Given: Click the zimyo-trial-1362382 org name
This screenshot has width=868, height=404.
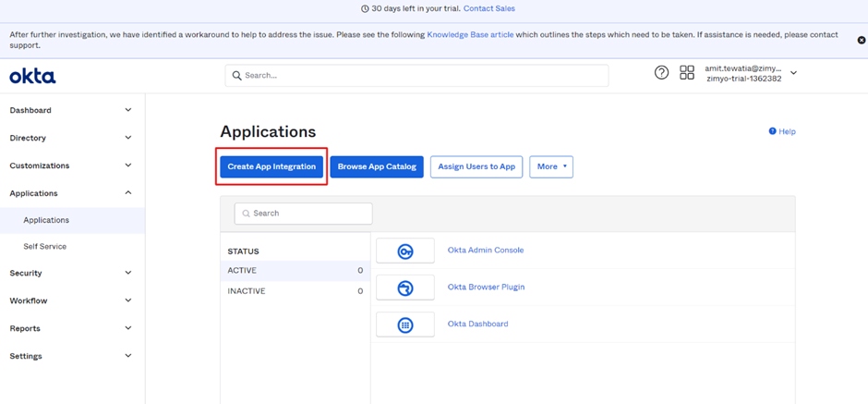Looking at the screenshot, I should (744, 79).
